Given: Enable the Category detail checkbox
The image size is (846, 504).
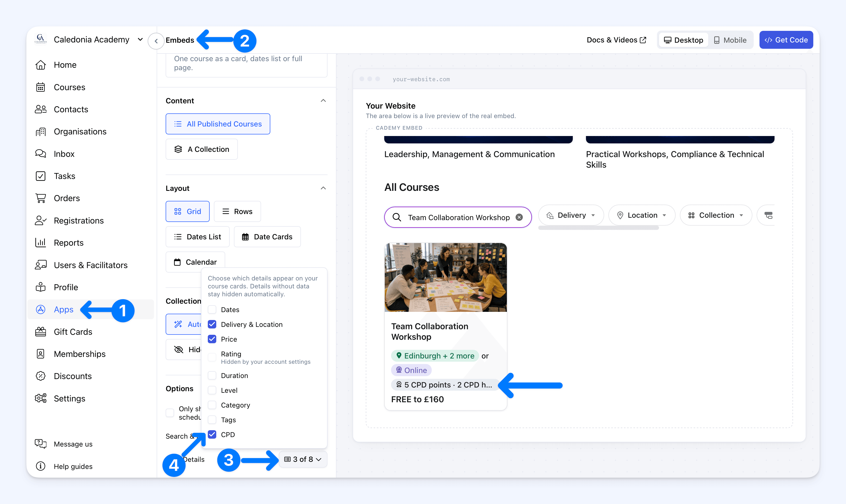Looking at the screenshot, I should [x=212, y=405].
